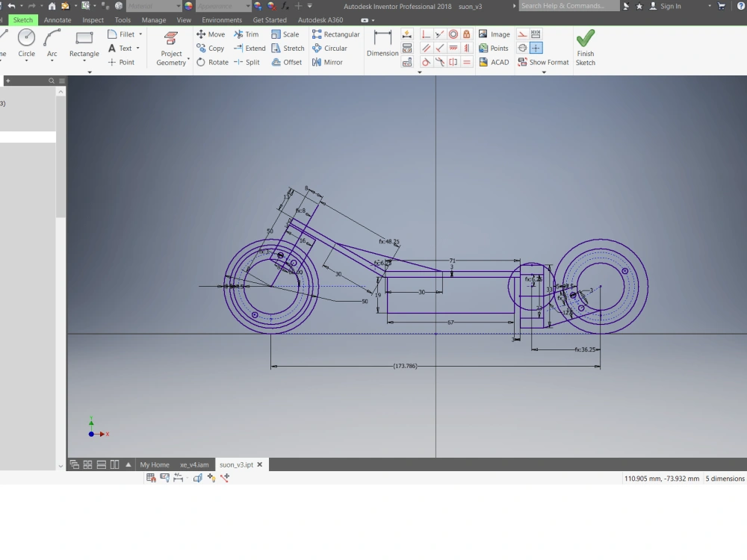Viewport: 747px width, 560px height.
Task: Expand the Create panel arrow
Action: pos(90,72)
